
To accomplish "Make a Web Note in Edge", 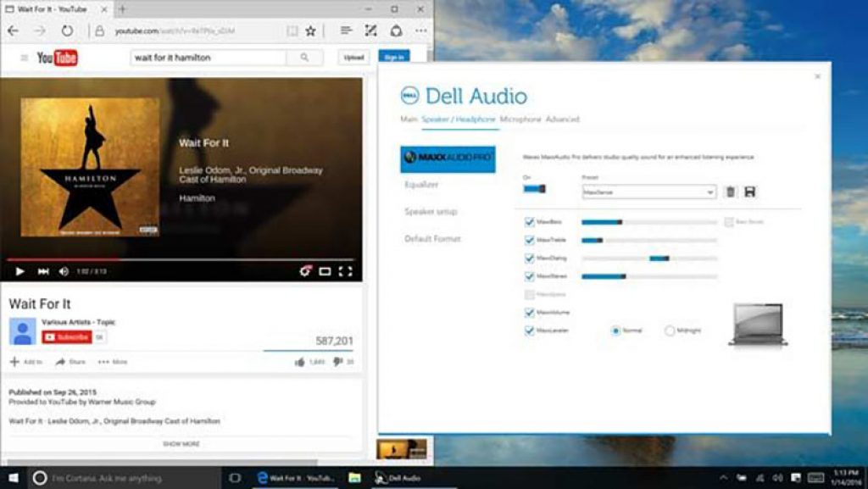I will coord(370,31).
